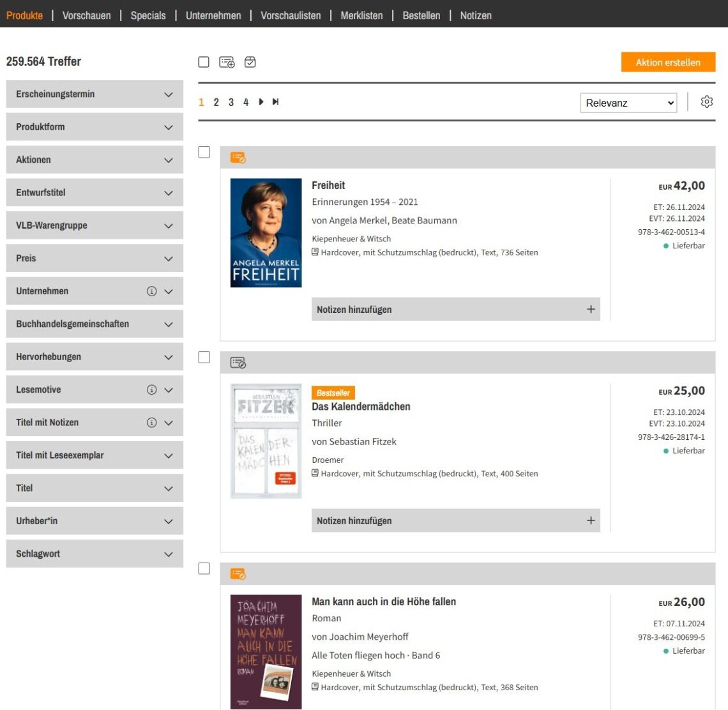Expand the Erscheinungstermin filter
The width and height of the screenshot is (728, 710).
tap(95, 94)
